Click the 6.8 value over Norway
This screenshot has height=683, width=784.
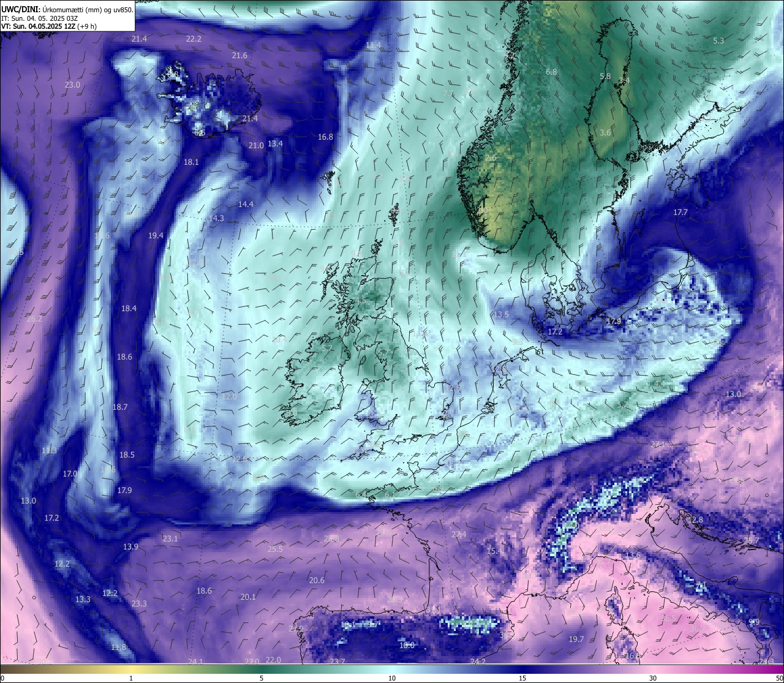(551, 72)
